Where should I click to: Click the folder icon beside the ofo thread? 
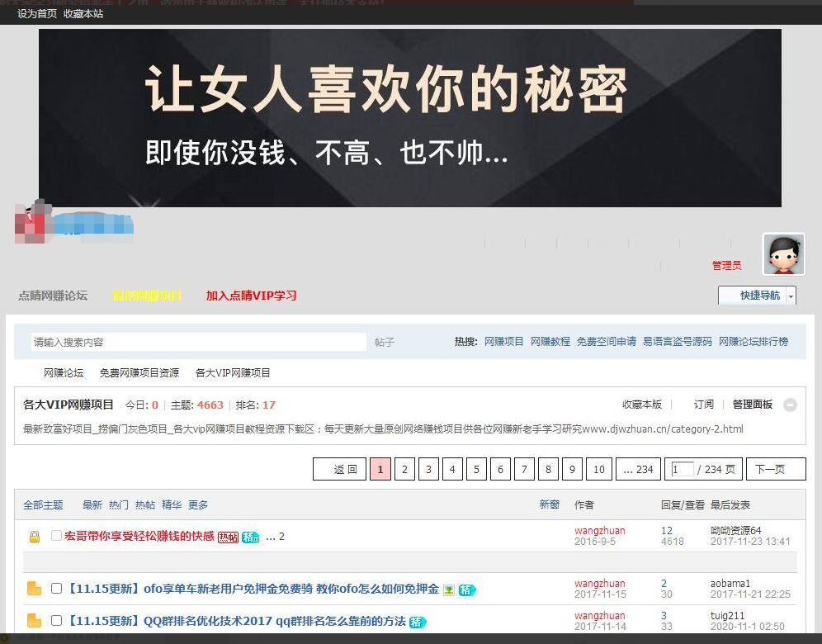(x=34, y=589)
